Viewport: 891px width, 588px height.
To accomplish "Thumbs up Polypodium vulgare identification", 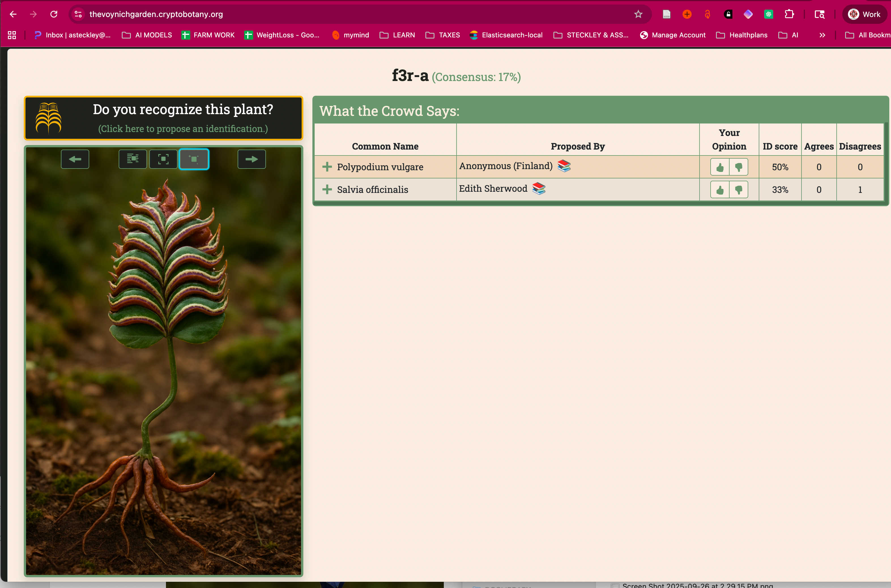I will pos(720,167).
